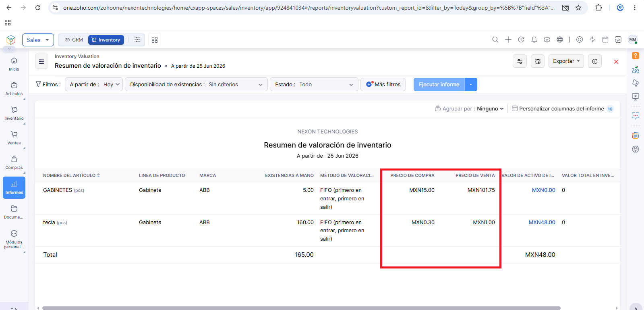This screenshot has height=310, width=644.
Task: Open the notifications bell
Action: (534, 40)
